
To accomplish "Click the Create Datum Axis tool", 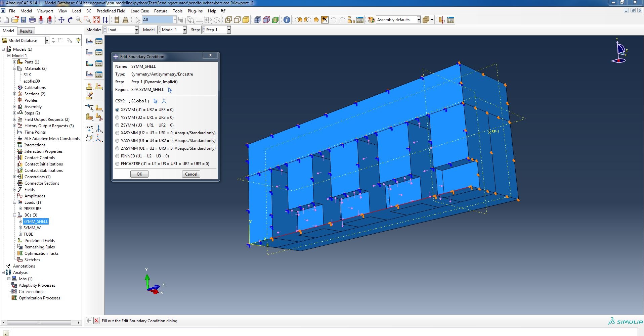I will click(99, 129).
